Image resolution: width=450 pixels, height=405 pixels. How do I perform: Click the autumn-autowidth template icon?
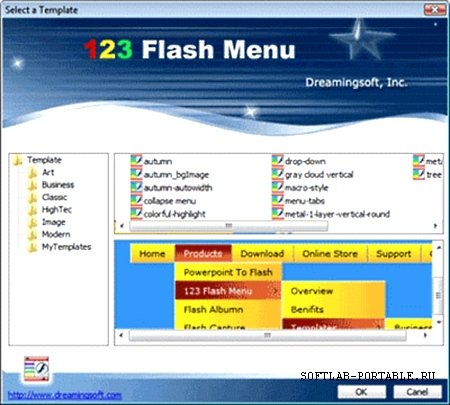(136, 187)
